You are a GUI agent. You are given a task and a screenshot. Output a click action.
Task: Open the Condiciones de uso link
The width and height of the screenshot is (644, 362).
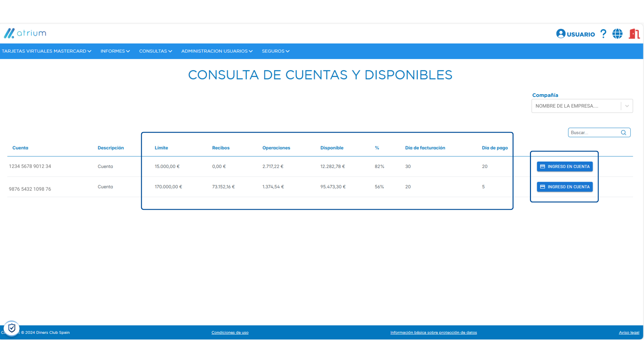[230, 333]
